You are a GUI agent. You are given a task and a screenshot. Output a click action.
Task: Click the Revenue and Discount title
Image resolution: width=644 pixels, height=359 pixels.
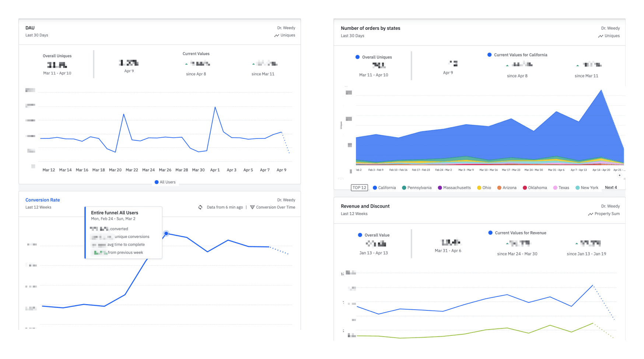[x=365, y=206]
